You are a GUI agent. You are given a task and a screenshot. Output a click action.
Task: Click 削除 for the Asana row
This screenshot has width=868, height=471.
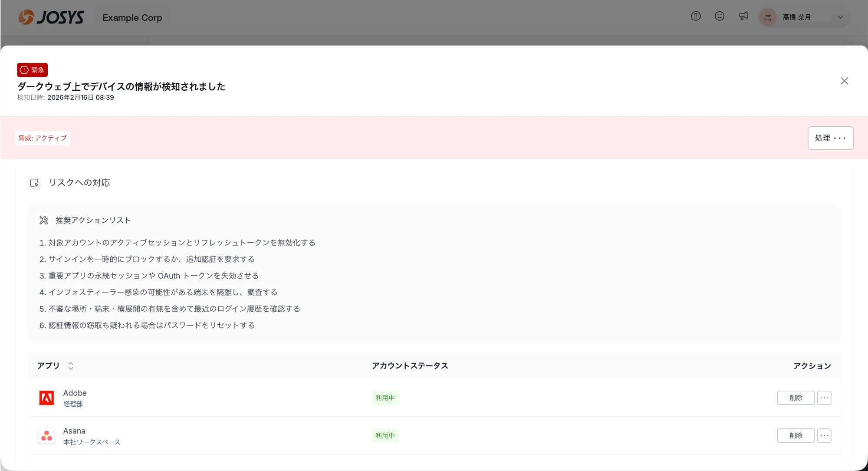click(x=796, y=435)
